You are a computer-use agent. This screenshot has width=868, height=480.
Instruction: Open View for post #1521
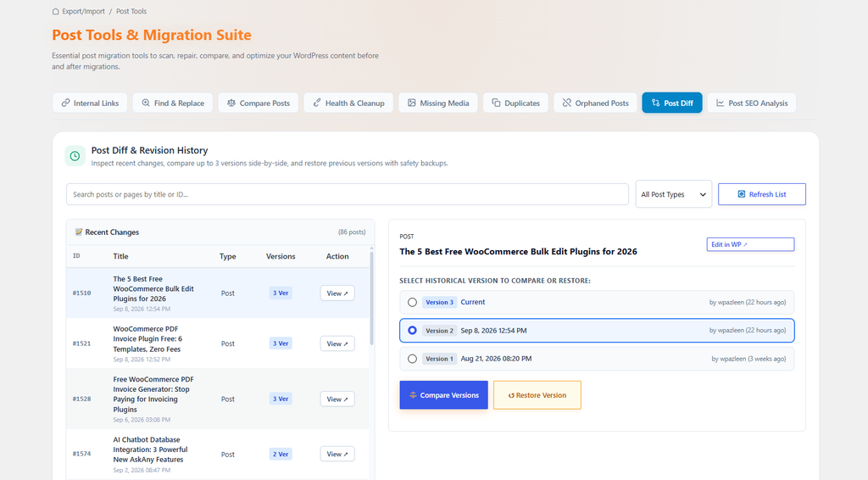(x=337, y=343)
